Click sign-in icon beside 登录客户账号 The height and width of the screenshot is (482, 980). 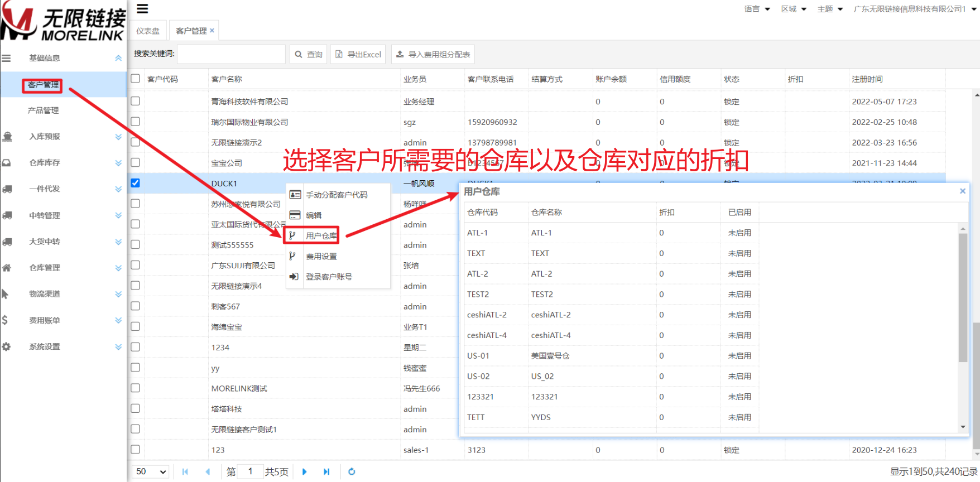(294, 277)
